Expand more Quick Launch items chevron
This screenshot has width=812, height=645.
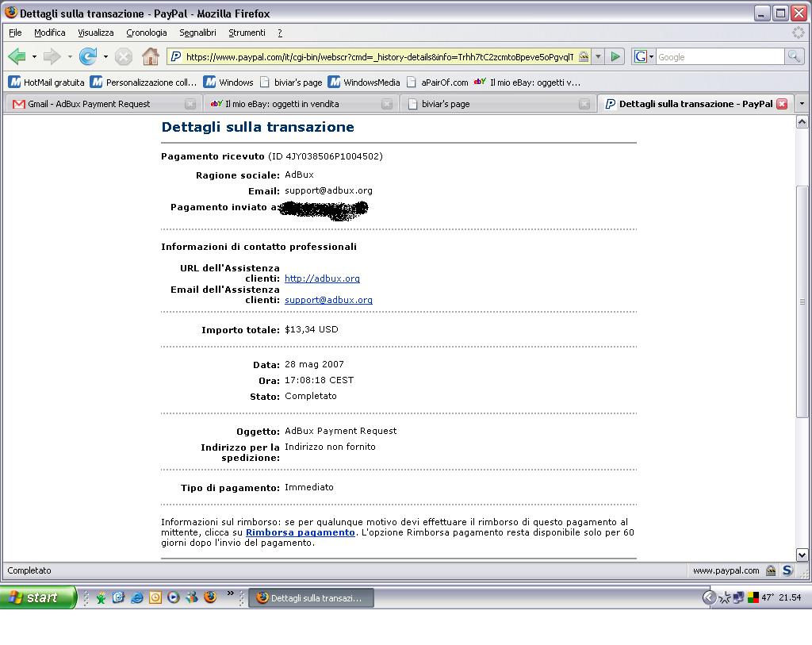(x=231, y=593)
